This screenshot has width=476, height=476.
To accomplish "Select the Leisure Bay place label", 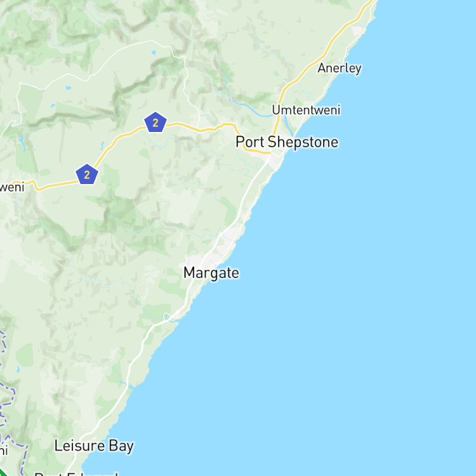I will pos(94,446).
